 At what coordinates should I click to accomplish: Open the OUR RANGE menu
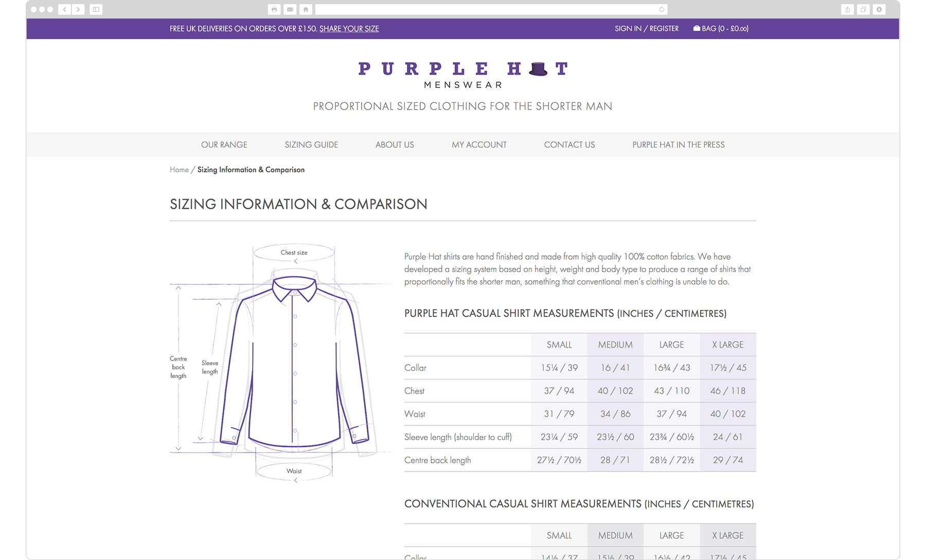224,145
